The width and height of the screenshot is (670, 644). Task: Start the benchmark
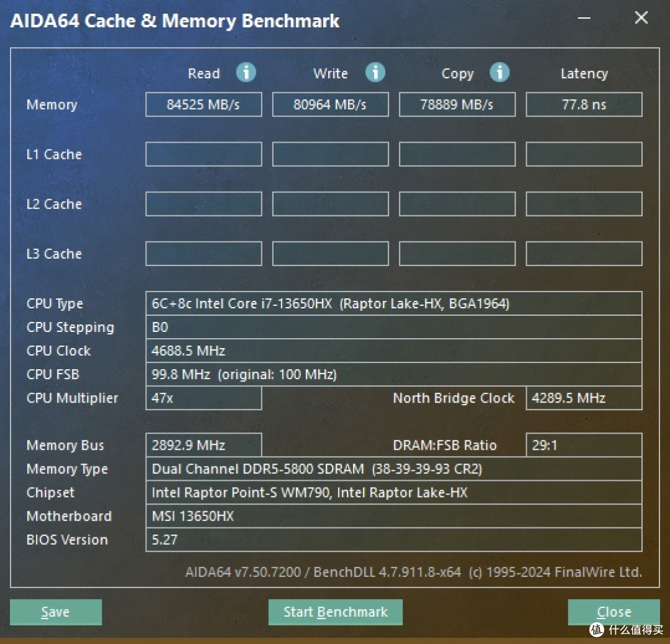click(x=336, y=612)
